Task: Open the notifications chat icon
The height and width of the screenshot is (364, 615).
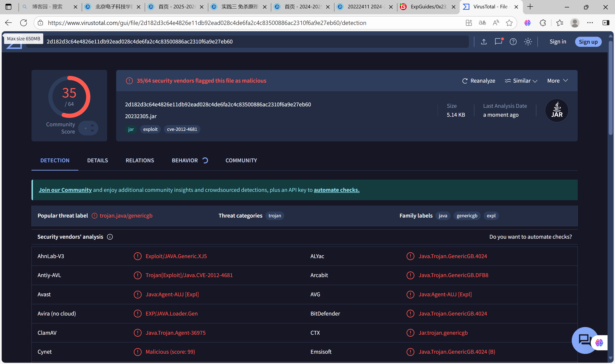Action: tap(498, 42)
